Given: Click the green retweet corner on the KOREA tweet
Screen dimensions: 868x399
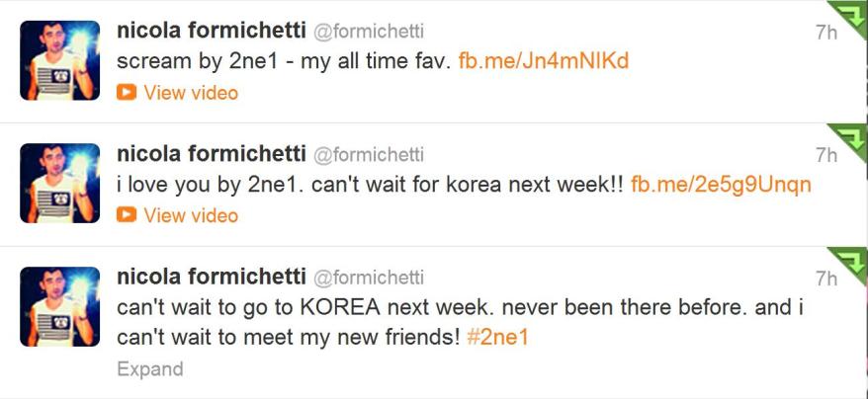Looking at the screenshot, I should coord(852,261).
